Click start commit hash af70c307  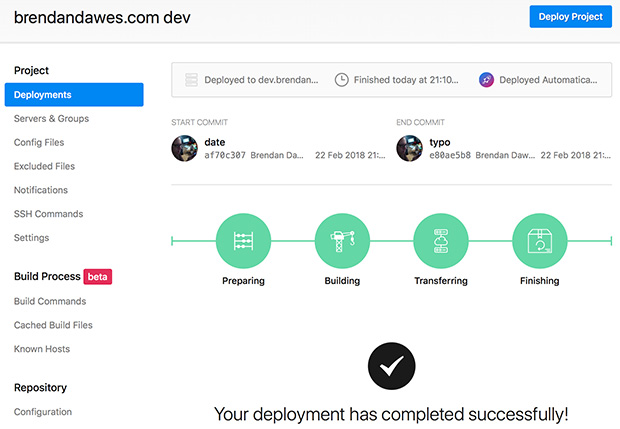tap(225, 155)
